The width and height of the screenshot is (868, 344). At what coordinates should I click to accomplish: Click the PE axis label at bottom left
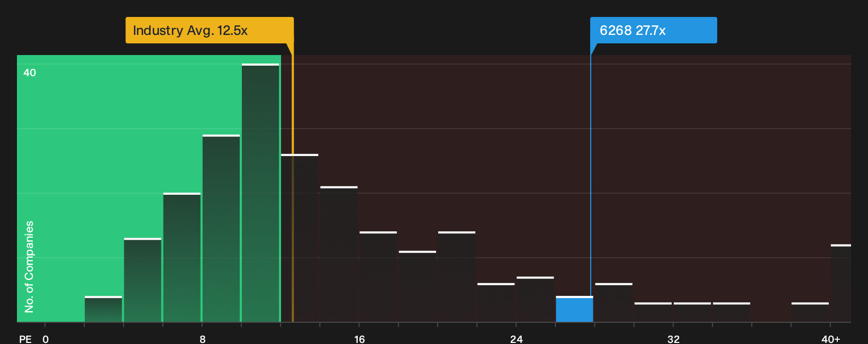tap(25, 339)
